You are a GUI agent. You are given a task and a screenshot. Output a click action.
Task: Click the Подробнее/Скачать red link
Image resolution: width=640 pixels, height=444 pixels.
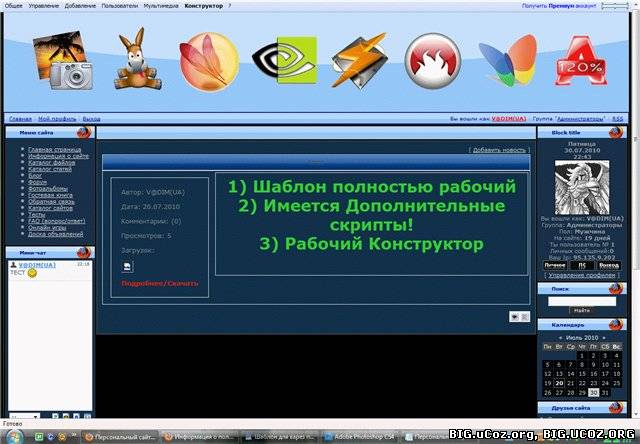pos(160,283)
